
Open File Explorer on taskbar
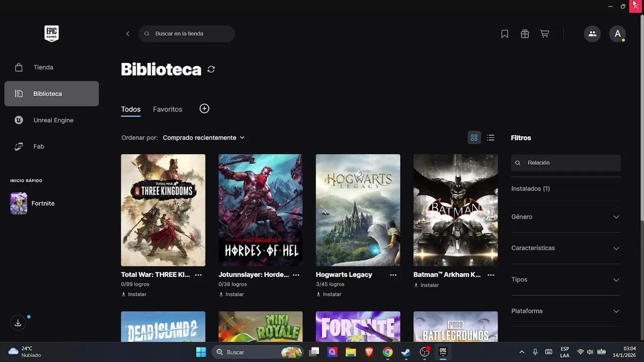click(x=351, y=352)
